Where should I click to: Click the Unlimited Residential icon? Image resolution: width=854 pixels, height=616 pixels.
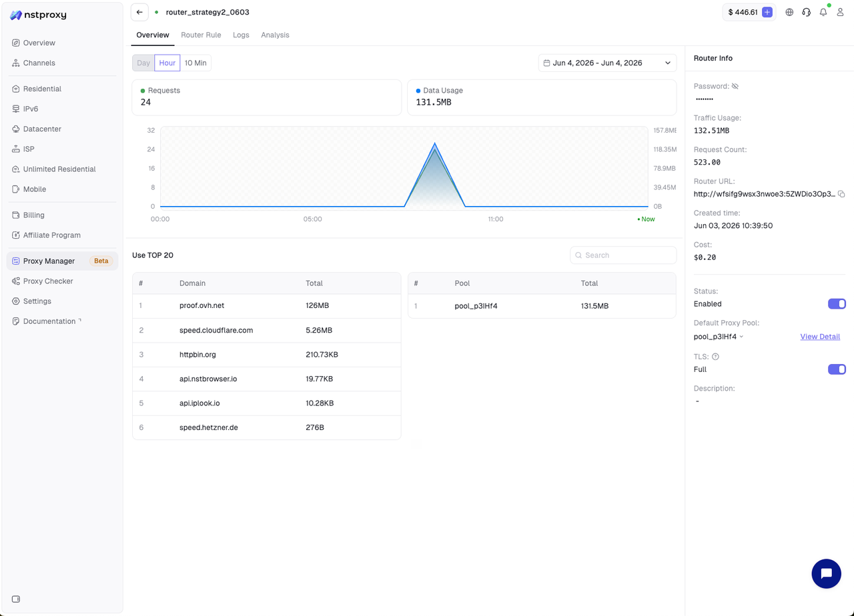[16, 169]
